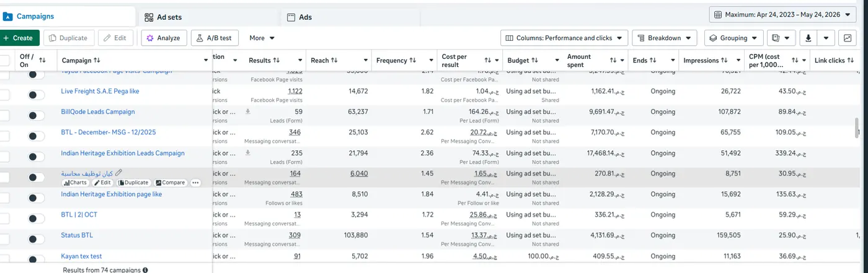Screen dimensions: 868x273
Task: Open the Ad sets tab
Action: pos(162,17)
